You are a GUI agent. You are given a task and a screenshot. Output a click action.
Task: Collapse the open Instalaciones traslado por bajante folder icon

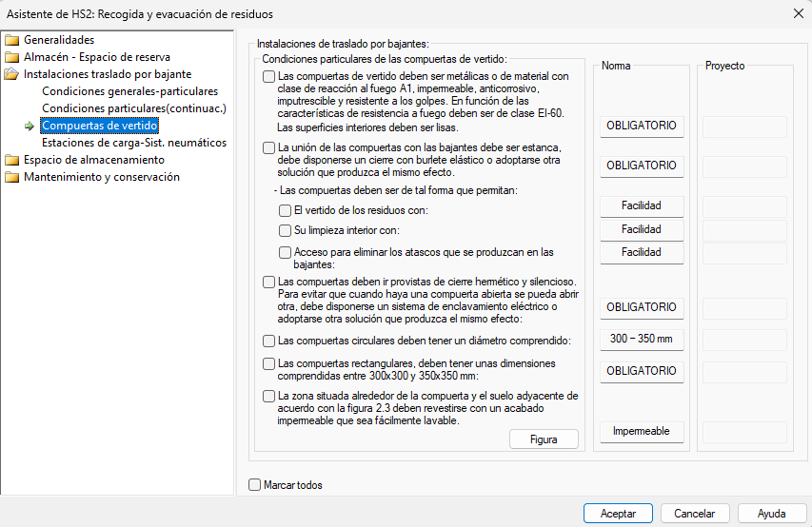pyautogui.click(x=12, y=74)
